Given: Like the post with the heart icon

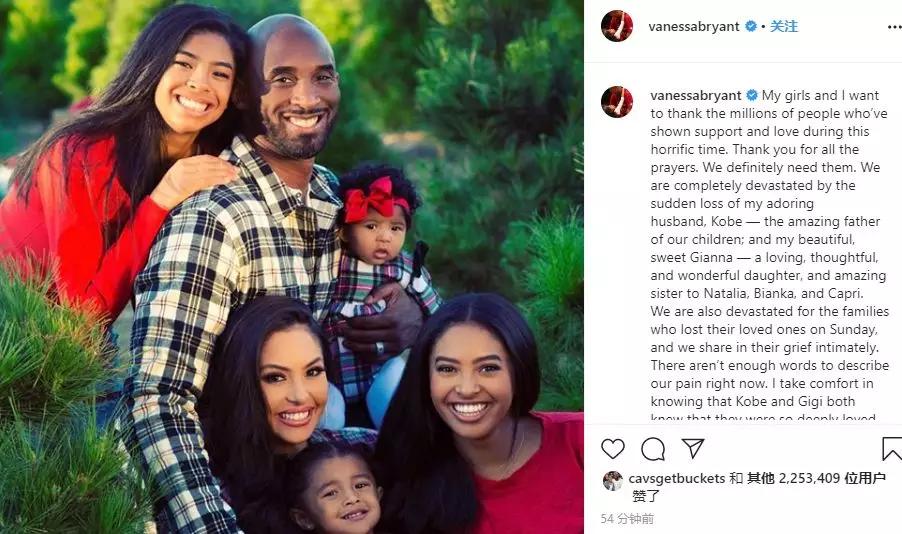Looking at the screenshot, I should [613, 449].
